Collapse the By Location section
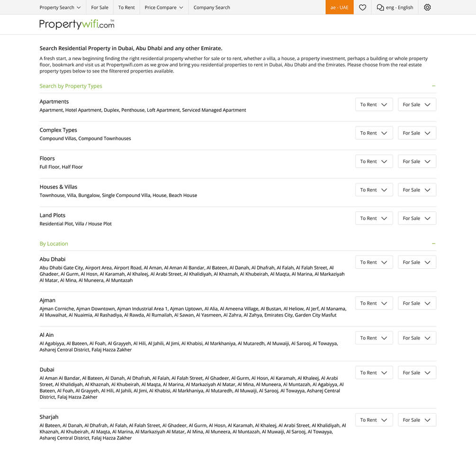 click(433, 244)
